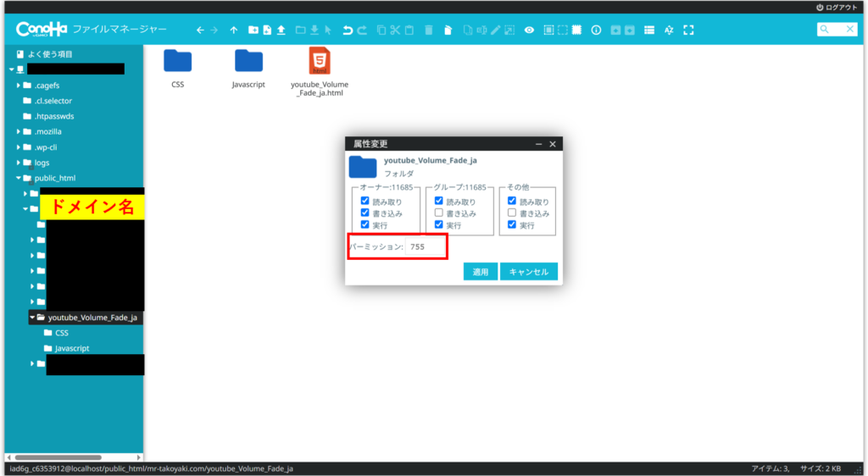Click ログアウト logout link
The image size is (868, 476).
(837, 7)
